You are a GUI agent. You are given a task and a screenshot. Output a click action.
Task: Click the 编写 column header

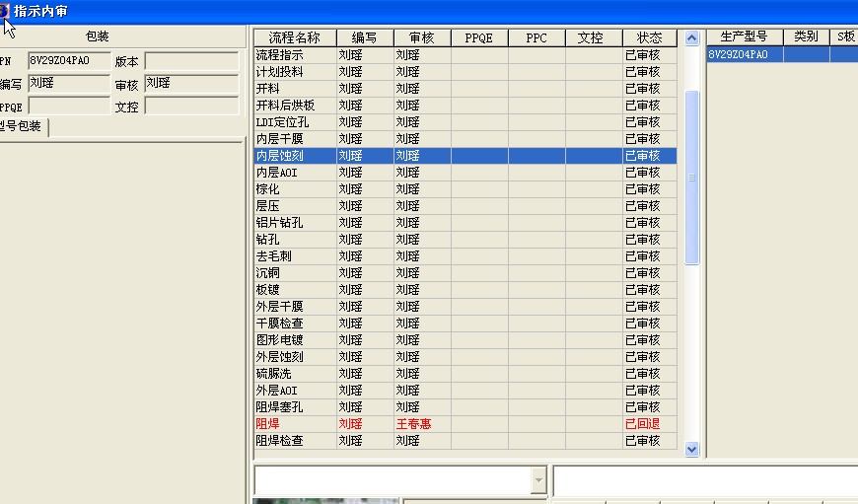[x=365, y=37]
